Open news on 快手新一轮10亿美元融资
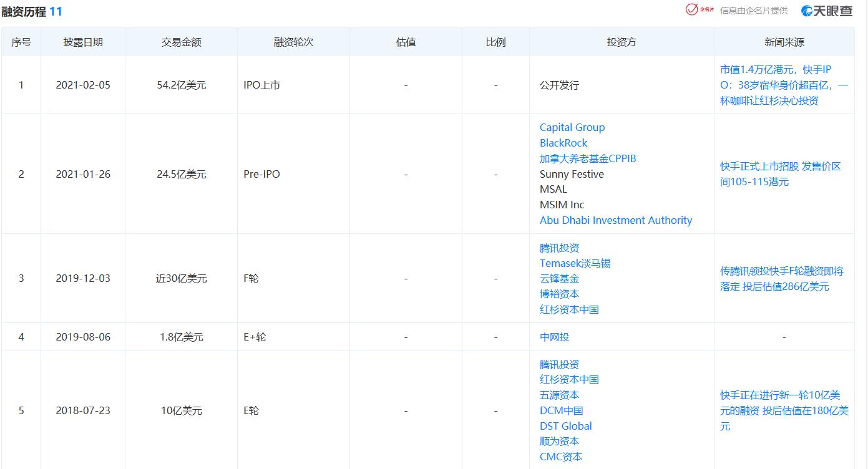868x469 pixels. (784, 410)
